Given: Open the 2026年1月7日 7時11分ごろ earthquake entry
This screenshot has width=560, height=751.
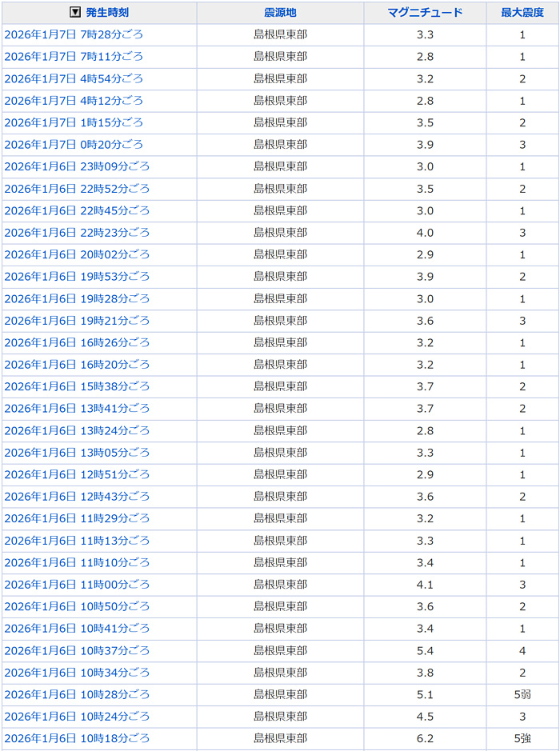Looking at the screenshot, I should [74, 57].
